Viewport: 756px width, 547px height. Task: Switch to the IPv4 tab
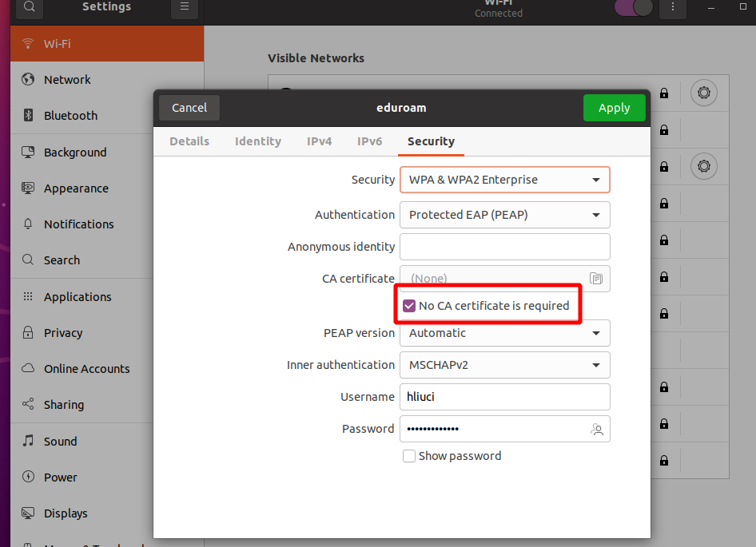click(319, 141)
